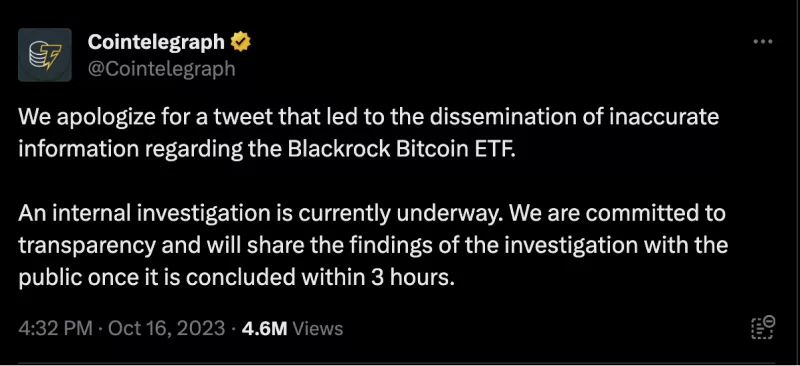Select the Cointelegraph display name

[156, 42]
